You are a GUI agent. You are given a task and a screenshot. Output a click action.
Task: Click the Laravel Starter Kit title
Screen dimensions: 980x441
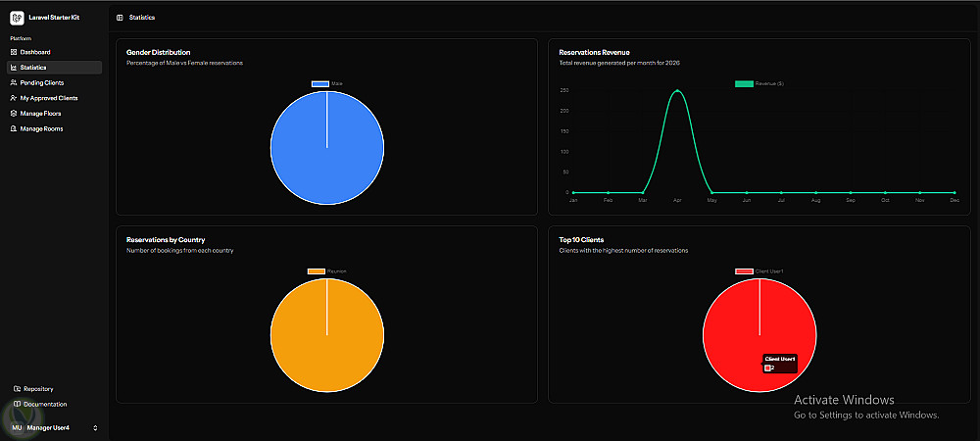[54, 18]
